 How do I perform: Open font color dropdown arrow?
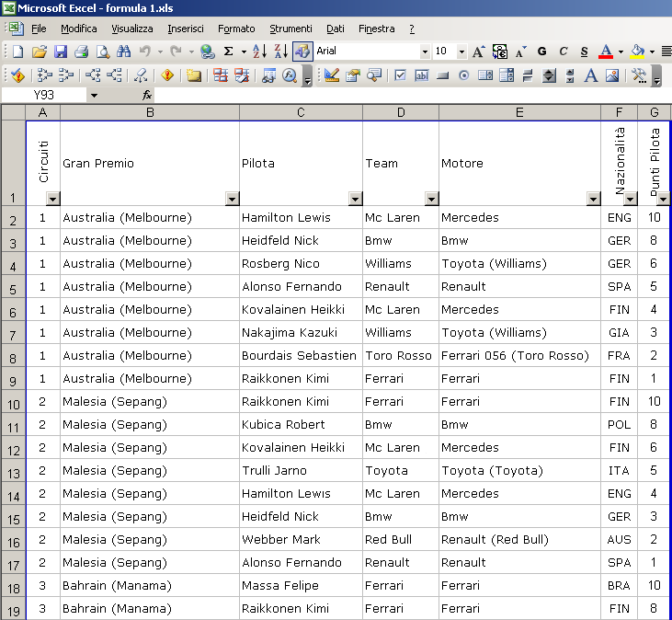pos(621,52)
